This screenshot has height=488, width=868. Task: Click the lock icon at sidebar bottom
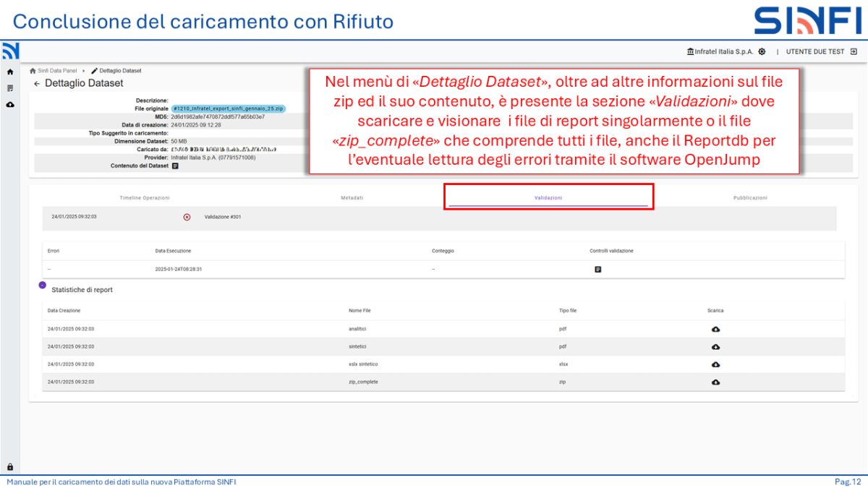coord(10,465)
